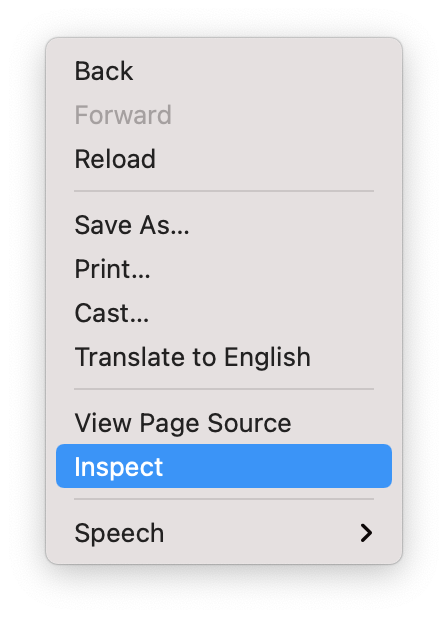Save the webpage with Save As…

coord(224,225)
